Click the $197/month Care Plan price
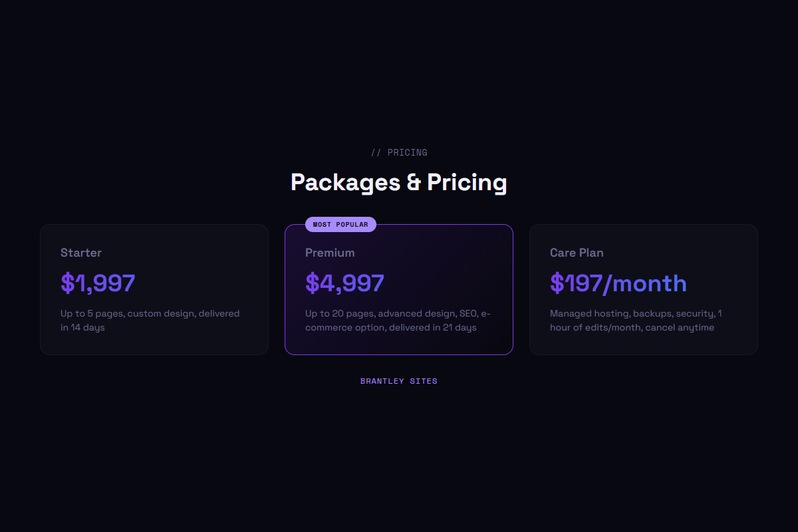The height and width of the screenshot is (532, 798). pos(618,283)
